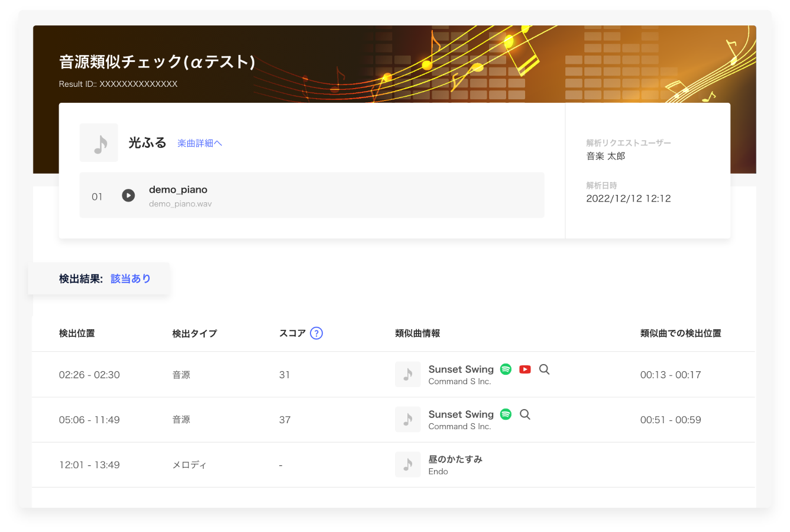790x532 pixels.
Task: Open Sunset Swing on YouTube
Action: (525, 369)
